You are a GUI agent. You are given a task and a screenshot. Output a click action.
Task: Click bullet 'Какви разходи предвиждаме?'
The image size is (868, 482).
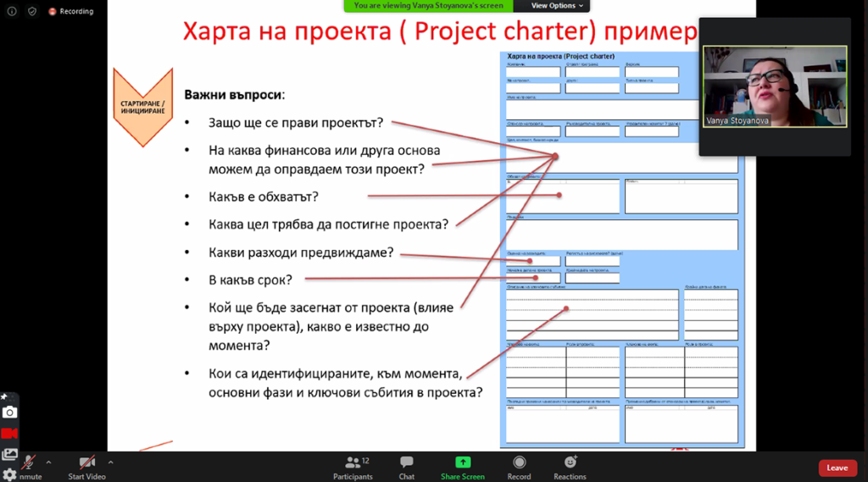(301, 252)
